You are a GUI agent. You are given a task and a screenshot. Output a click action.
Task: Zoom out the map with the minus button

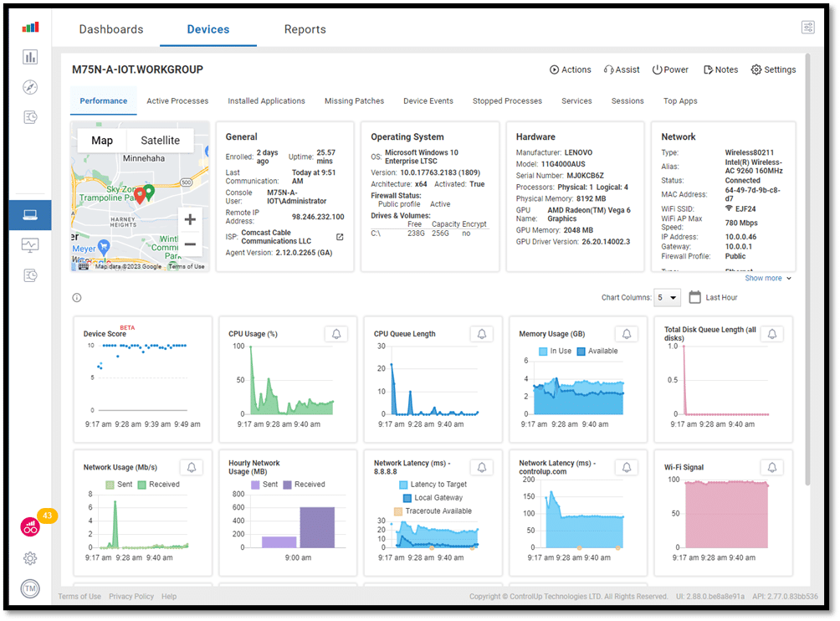click(190, 244)
